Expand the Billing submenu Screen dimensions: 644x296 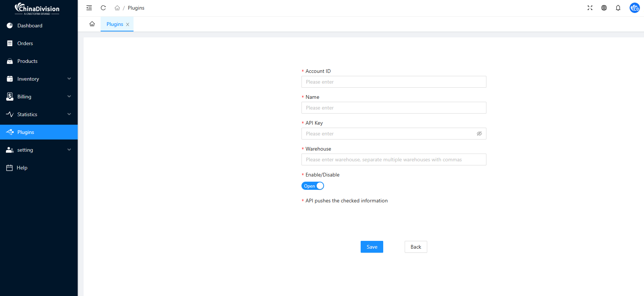(39, 97)
